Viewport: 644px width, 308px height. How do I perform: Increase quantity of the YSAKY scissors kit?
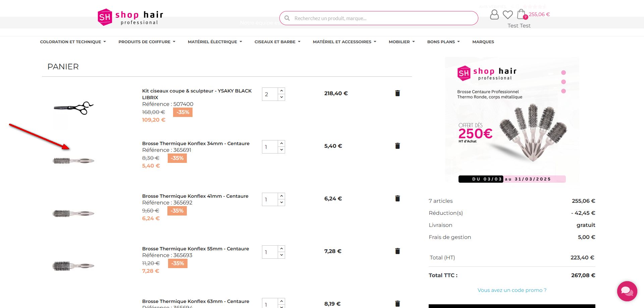pyautogui.click(x=282, y=91)
